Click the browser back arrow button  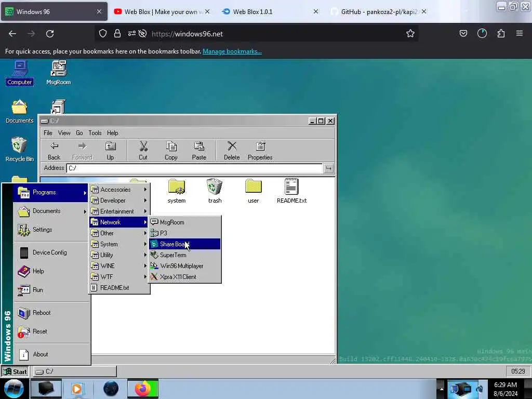[x=12, y=34]
